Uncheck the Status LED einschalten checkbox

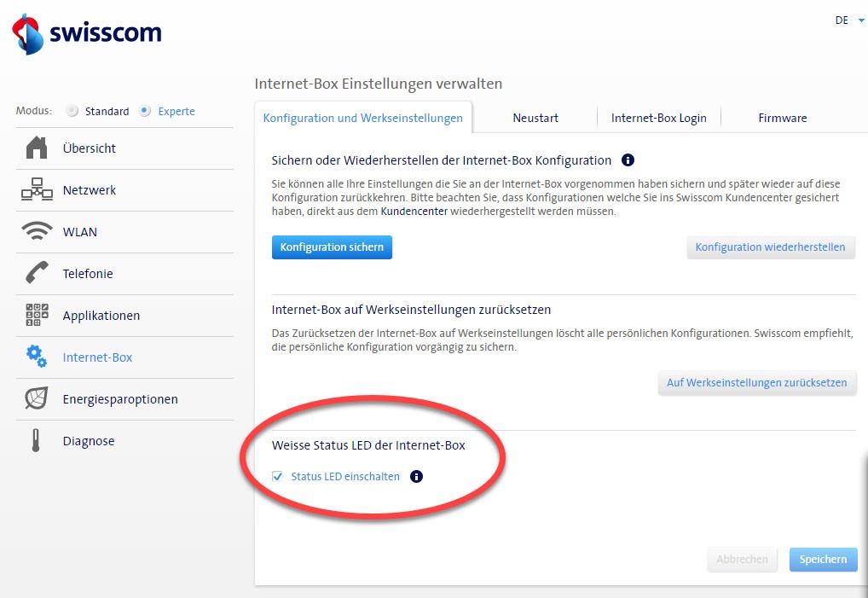coord(277,477)
